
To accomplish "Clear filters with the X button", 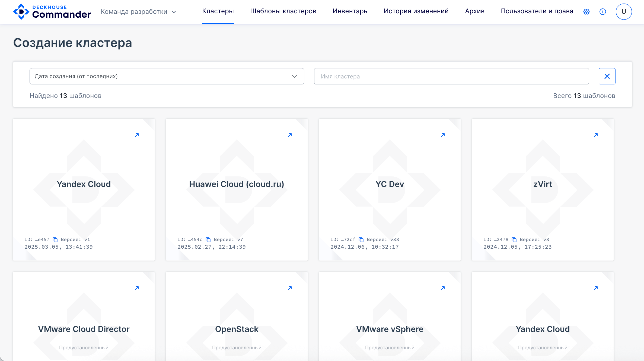I will point(607,76).
